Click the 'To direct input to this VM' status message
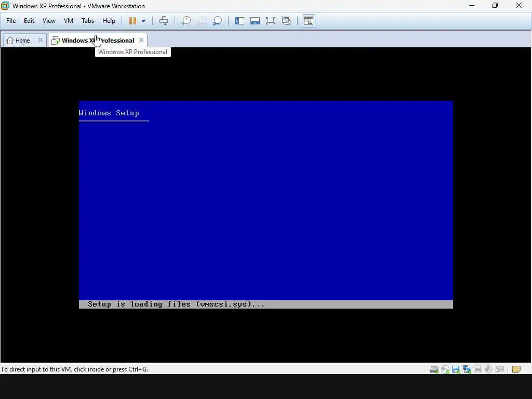532x399 pixels. click(74, 369)
